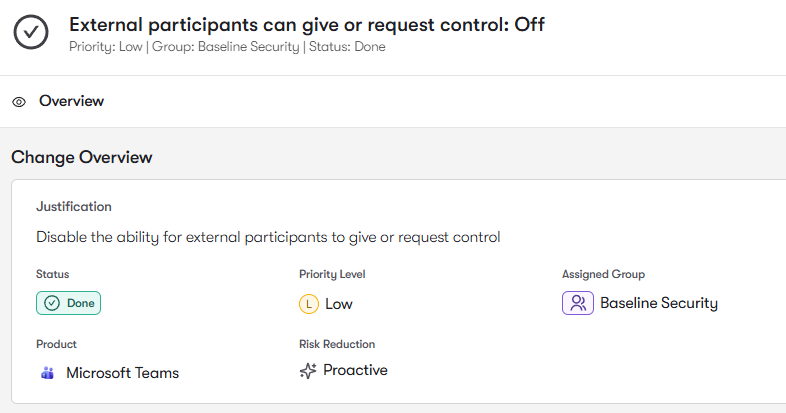The height and width of the screenshot is (413, 786).
Task: Click the green Done status badge
Action: click(x=69, y=303)
